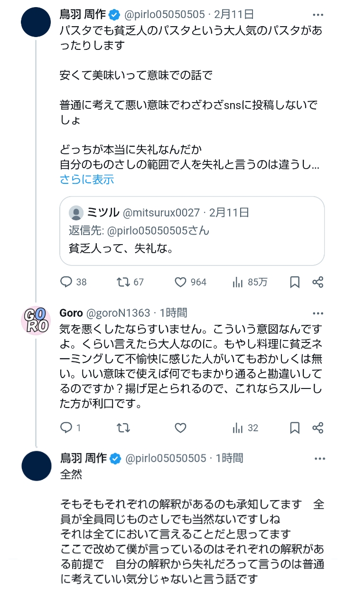Bookmark the first post by 鳥羽 周作
The height and width of the screenshot is (597, 364).
point(295,282)
